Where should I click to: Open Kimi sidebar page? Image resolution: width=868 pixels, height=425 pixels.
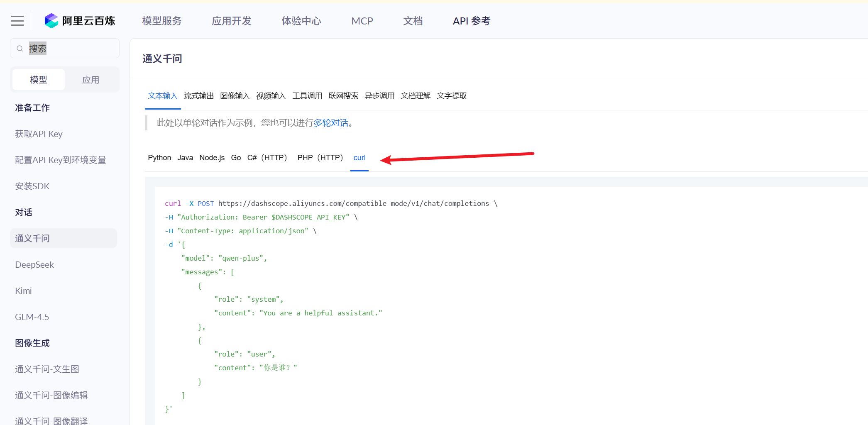(23, 291)
